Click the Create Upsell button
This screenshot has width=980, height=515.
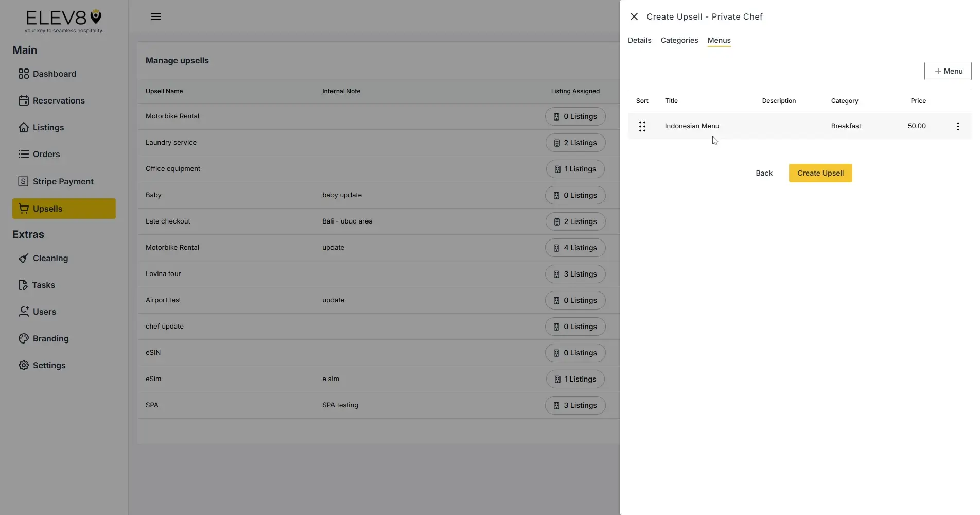pyautogui.click(x=820, y=173)
